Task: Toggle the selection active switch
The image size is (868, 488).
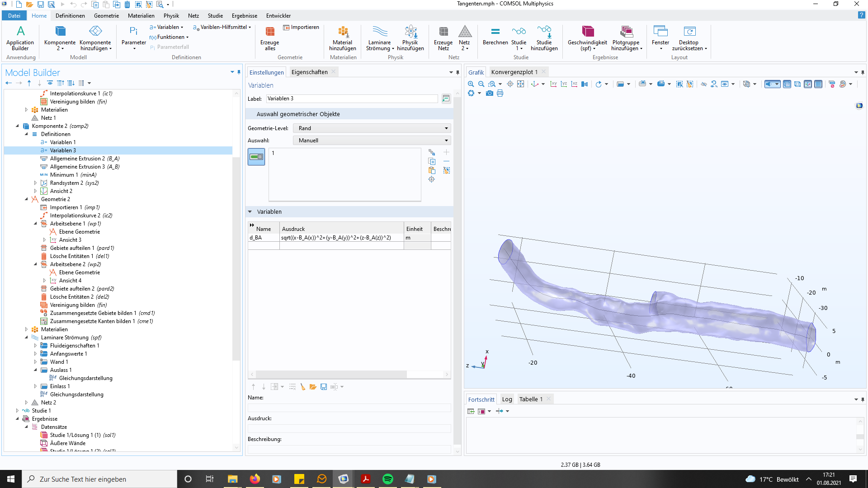Action: (256, 157)
